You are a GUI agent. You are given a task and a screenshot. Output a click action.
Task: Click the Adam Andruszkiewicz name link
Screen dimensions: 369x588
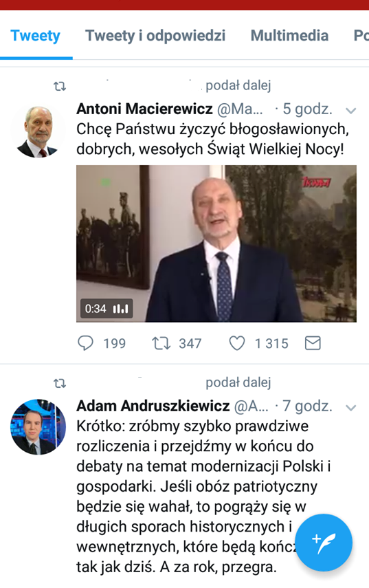(153, 406)
